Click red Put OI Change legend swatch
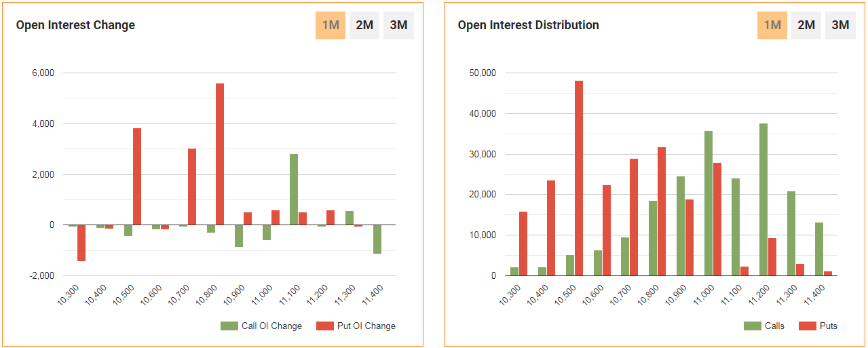 325,326
